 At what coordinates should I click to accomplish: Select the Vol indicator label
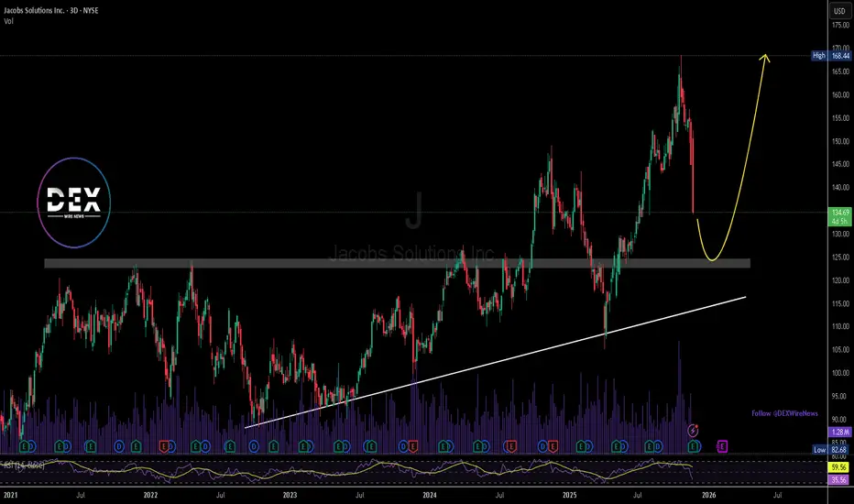click(x=8, y=21)
